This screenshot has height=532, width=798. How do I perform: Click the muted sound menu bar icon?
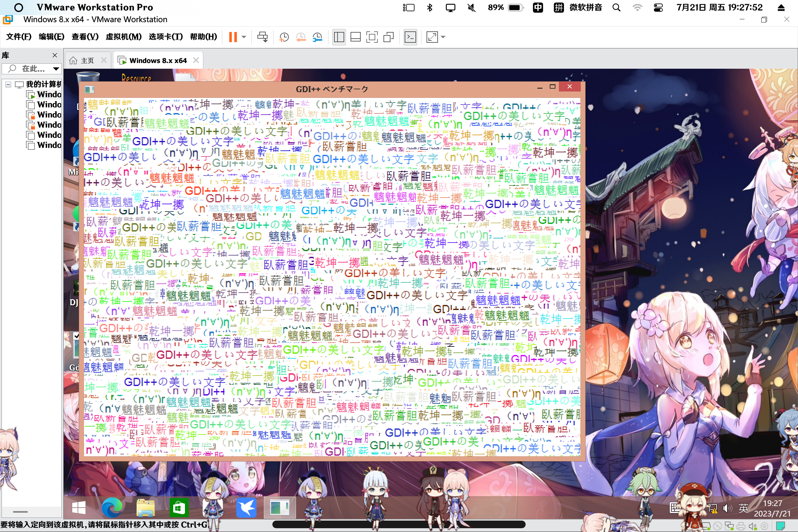pyautogui.click(x=471, y=8)
